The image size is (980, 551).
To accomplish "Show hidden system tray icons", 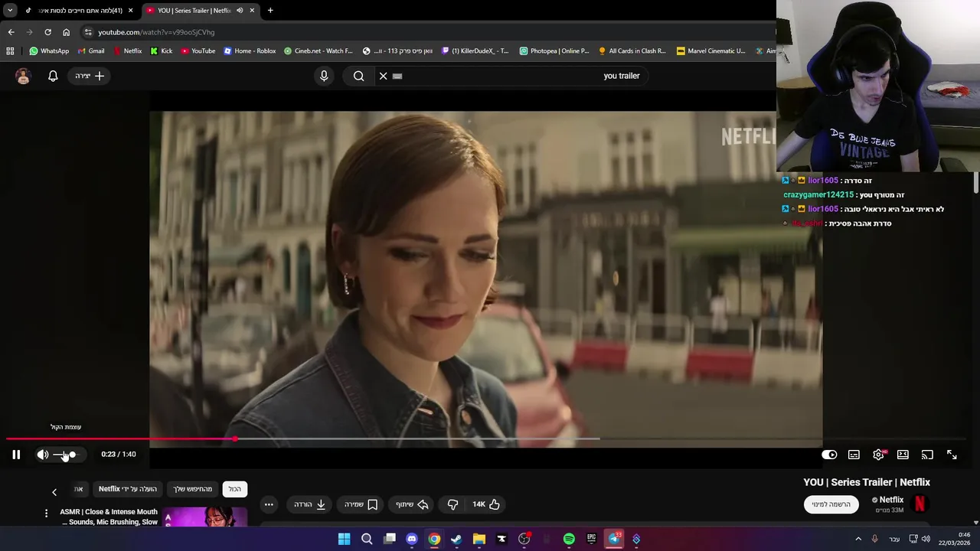I will [x=858, y=539].
